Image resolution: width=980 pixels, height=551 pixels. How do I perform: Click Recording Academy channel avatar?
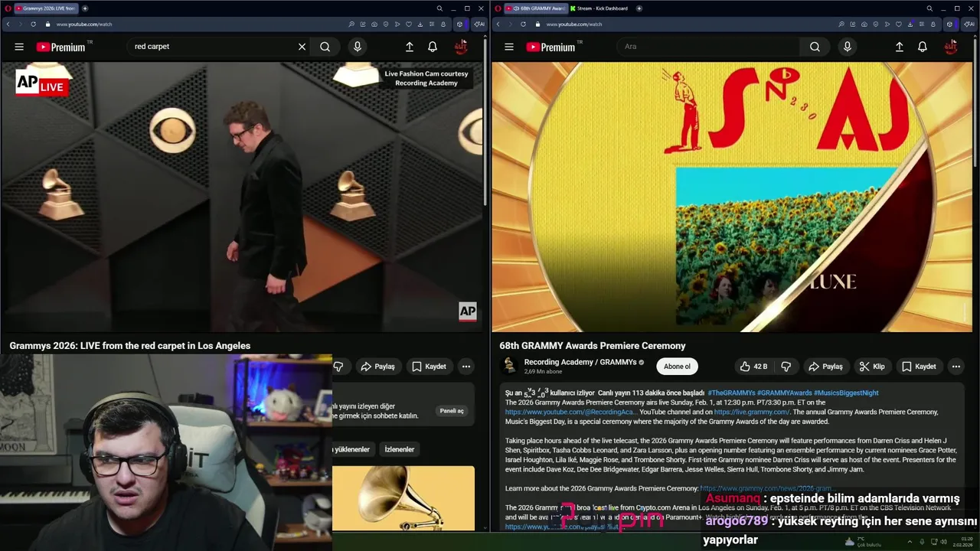point(509,366)
